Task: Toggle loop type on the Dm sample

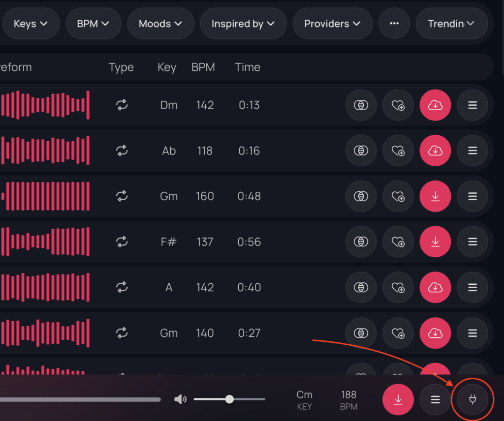Action: click(122, 105)
